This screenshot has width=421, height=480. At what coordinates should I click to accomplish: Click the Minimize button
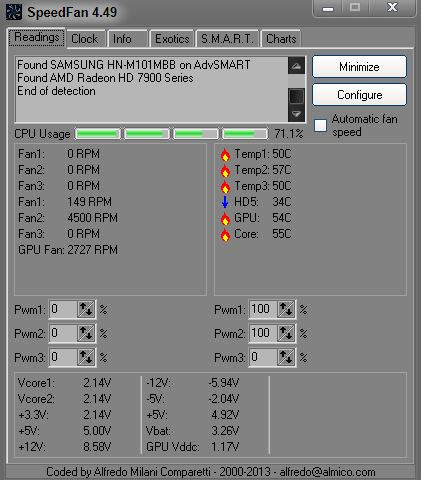click(x=359, y=67)
